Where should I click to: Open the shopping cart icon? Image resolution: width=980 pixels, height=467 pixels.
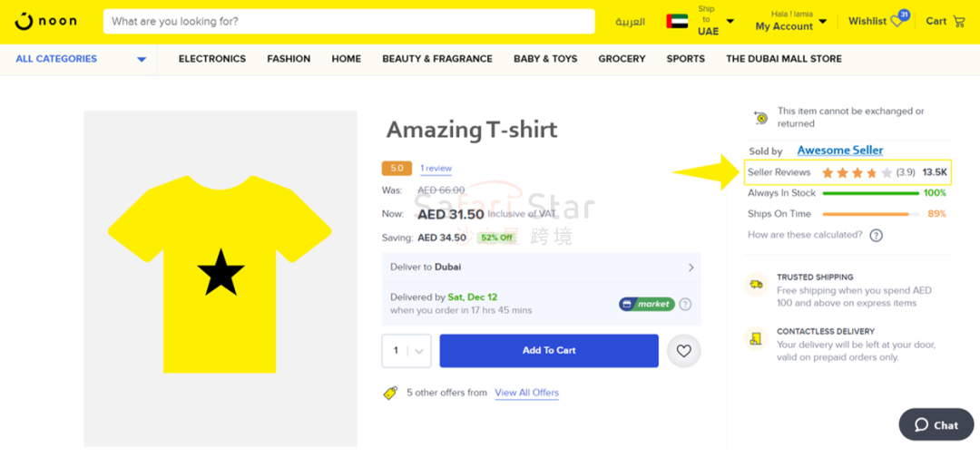pos(959,21)
